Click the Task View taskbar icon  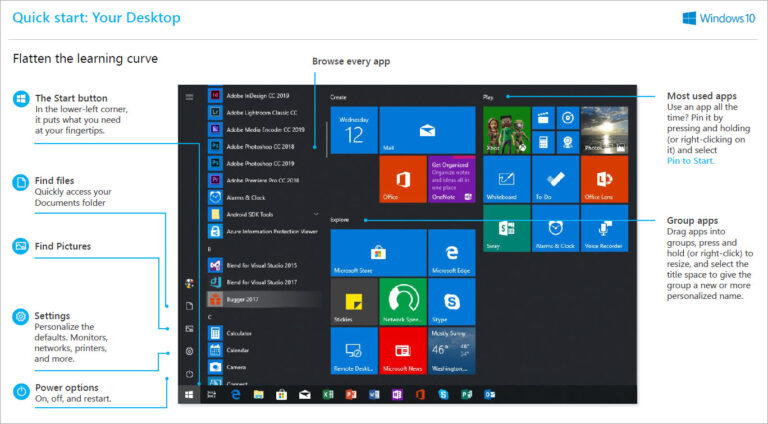point(212,395)
